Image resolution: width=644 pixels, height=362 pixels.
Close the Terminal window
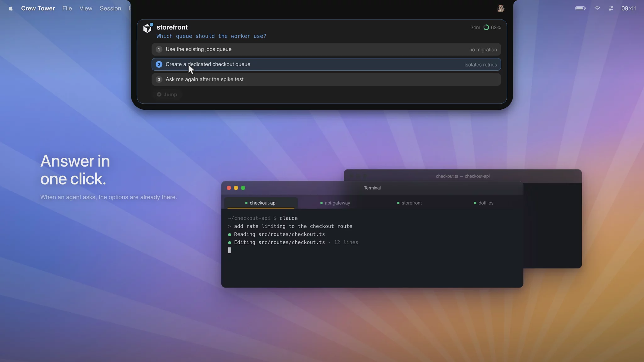click(229, 188)
